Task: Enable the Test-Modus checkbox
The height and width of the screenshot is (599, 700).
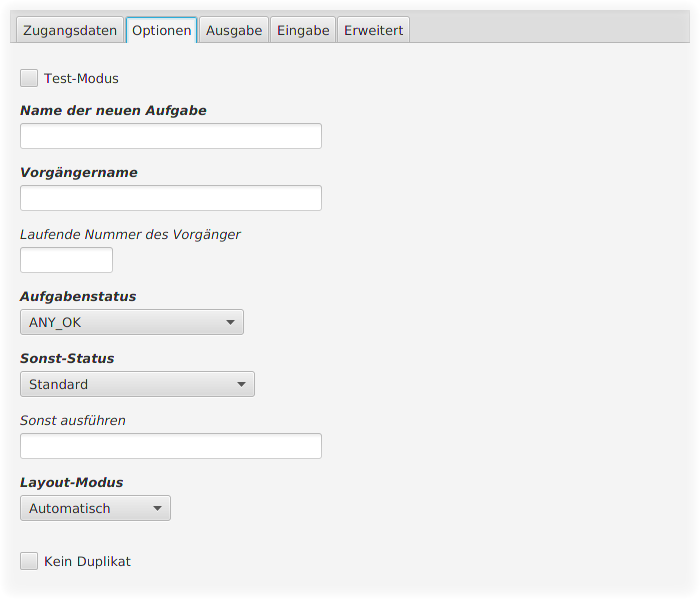Action: tap(29, 78)
